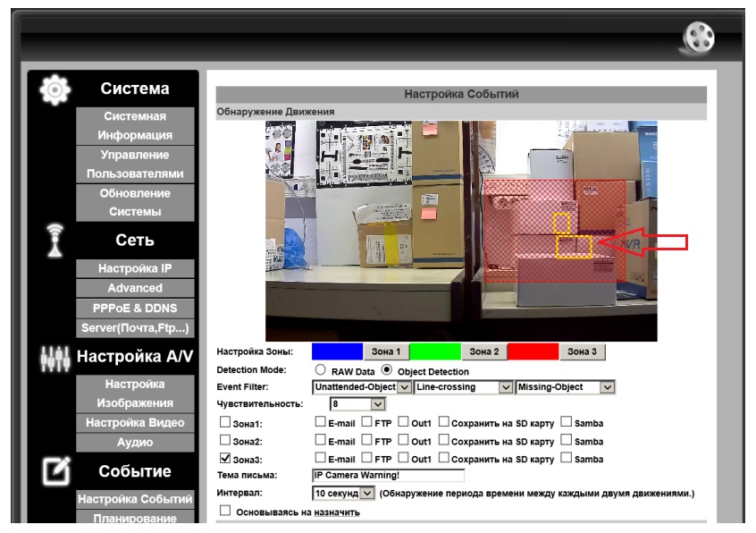Open the Missing-Object event filter dropdown
756x533 pixels.
click(565, 387)
